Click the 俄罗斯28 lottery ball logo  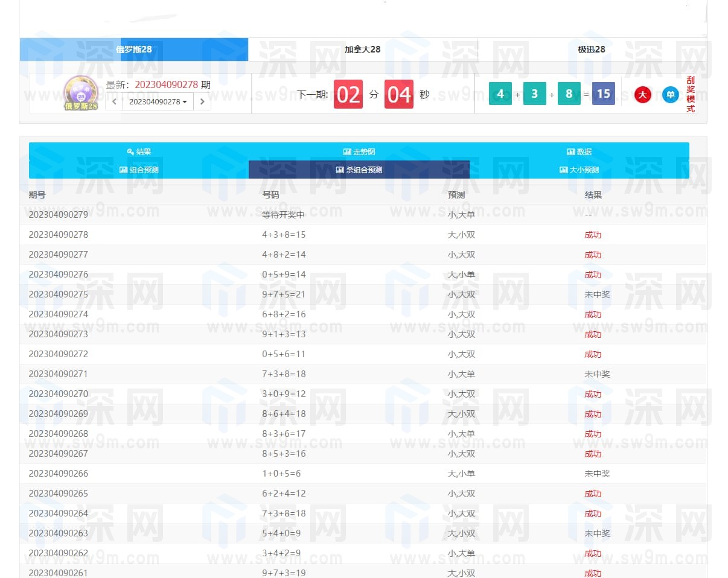pos(80,94)
